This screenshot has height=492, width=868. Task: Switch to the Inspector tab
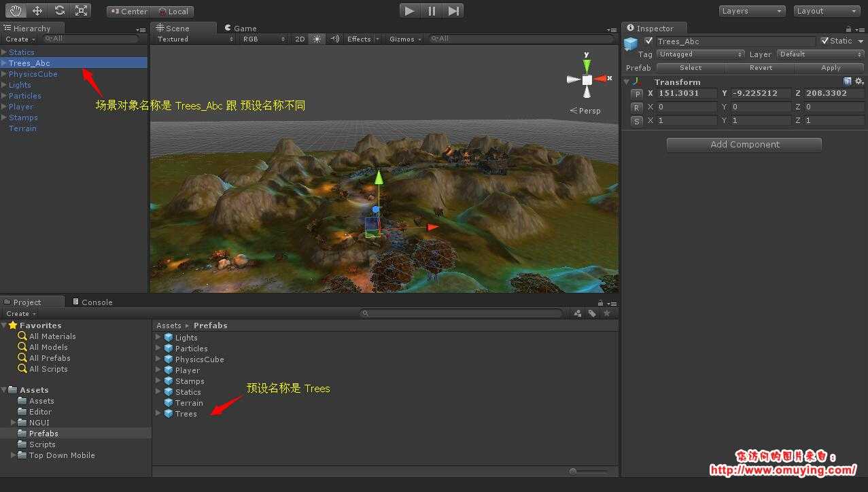pyautogui.click(x=655, y=28)
